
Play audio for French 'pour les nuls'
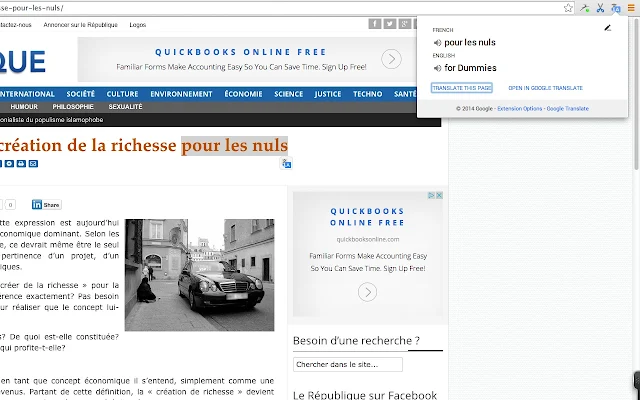437,42
